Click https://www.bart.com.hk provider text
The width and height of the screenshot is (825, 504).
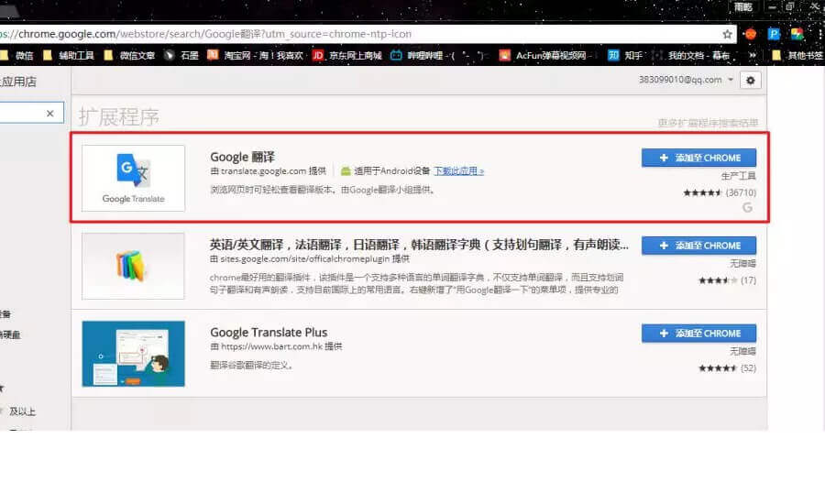tap(276, 346)
